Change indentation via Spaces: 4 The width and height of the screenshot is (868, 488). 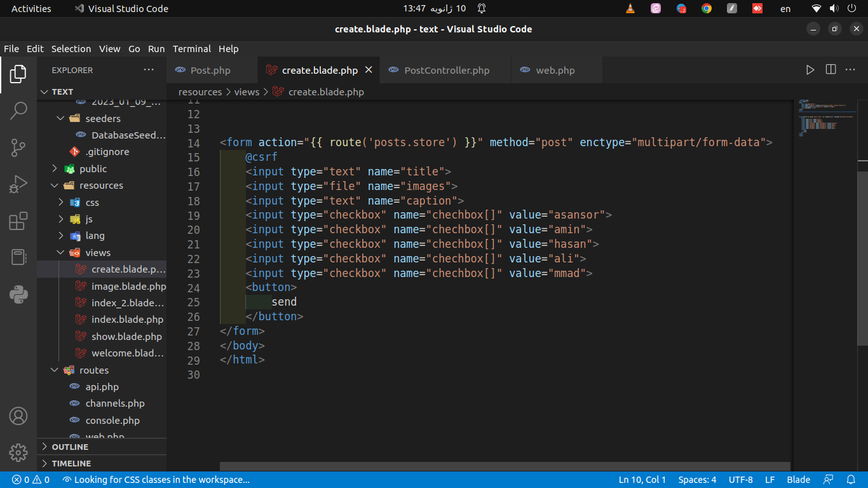pos(697,480)
